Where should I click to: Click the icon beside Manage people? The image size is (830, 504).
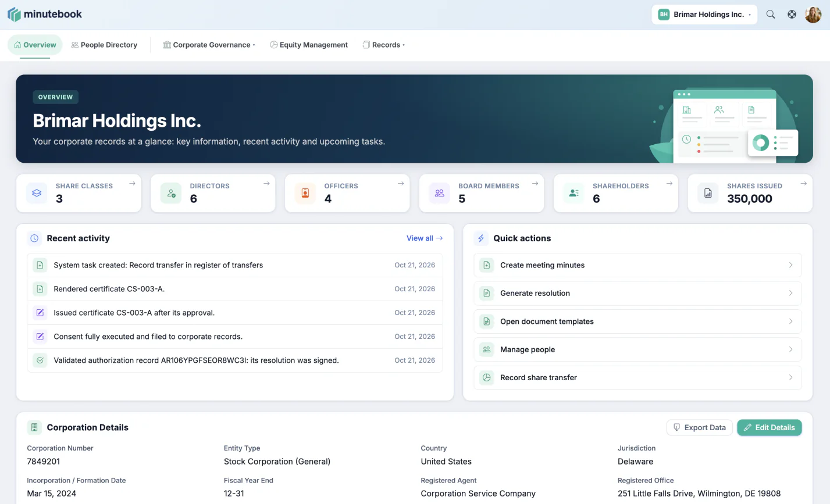487,349
